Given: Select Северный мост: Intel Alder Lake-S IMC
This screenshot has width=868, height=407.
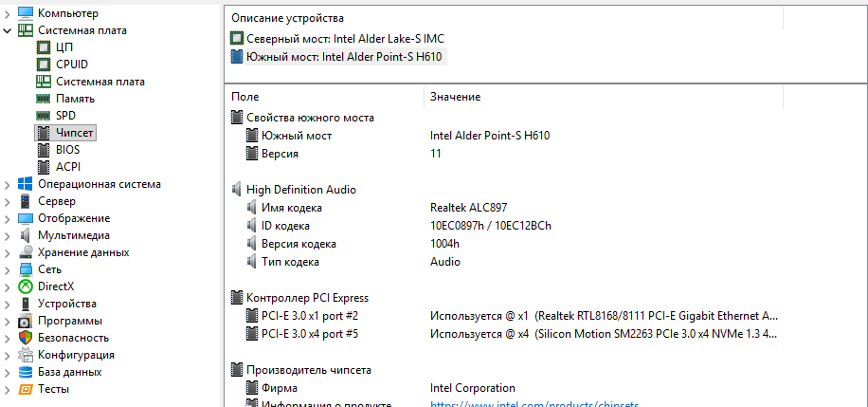Looking at the screenshot, I should point(345,39).
